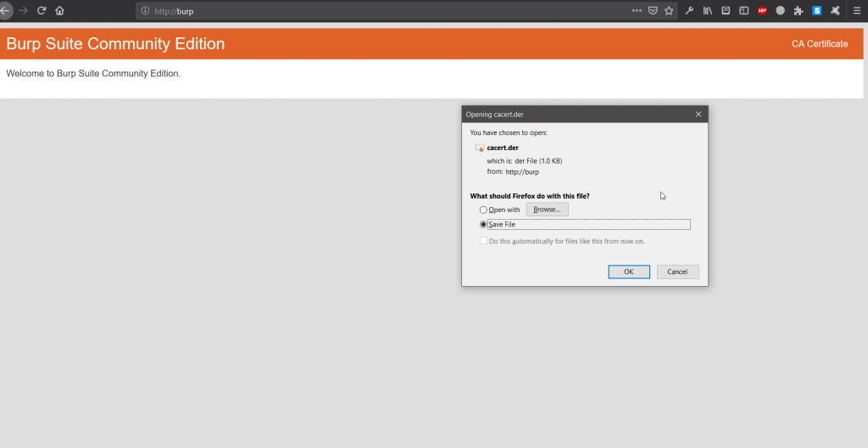Screen dimensions: 868x448
Task: Cancel the cacert.der download dialog
Action: pos(677,272)
